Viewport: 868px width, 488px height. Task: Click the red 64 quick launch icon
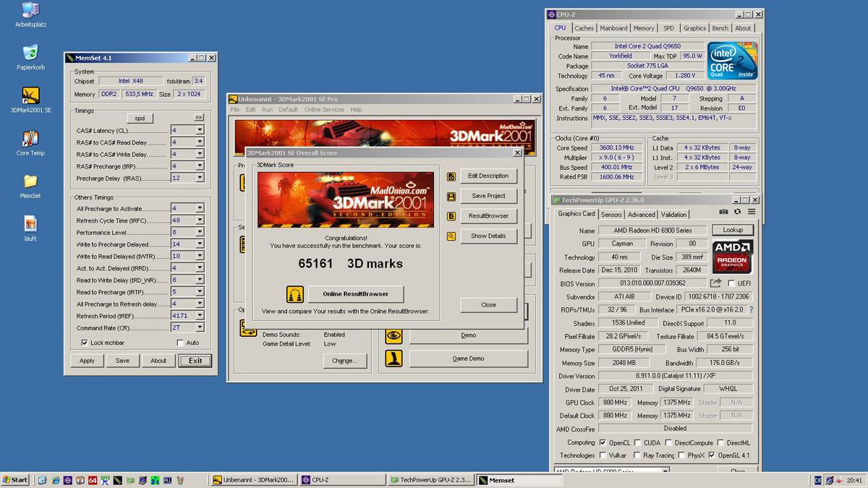[92, 480]
